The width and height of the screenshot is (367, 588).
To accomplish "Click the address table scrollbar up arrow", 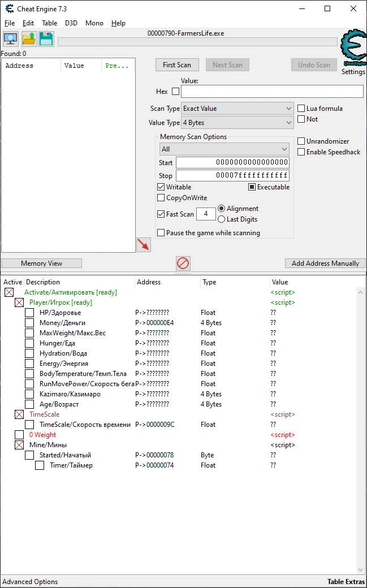I will [361, 292].
